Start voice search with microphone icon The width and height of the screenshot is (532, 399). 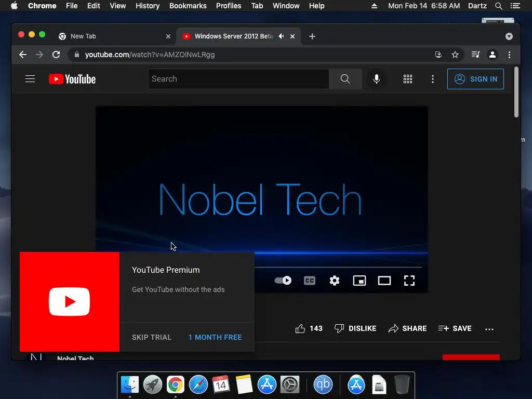coord(376,79)
